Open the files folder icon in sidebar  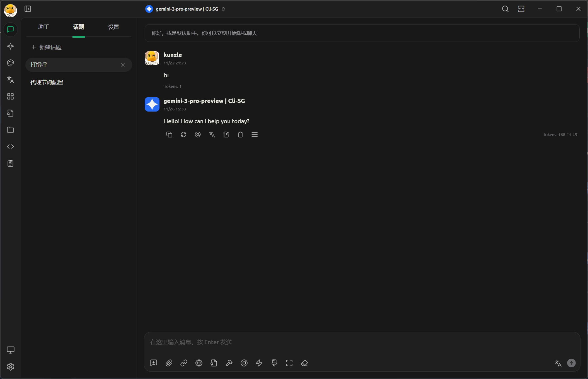click(10, 130)
